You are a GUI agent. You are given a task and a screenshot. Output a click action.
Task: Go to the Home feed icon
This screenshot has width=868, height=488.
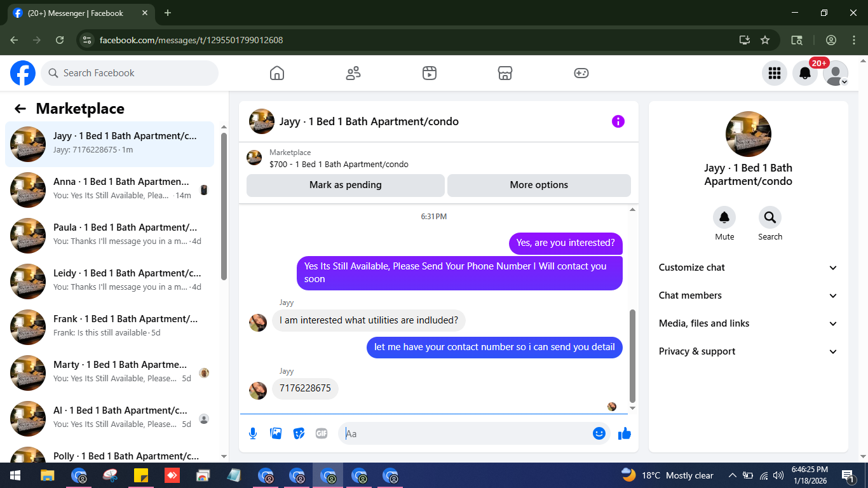coord(277,73)
